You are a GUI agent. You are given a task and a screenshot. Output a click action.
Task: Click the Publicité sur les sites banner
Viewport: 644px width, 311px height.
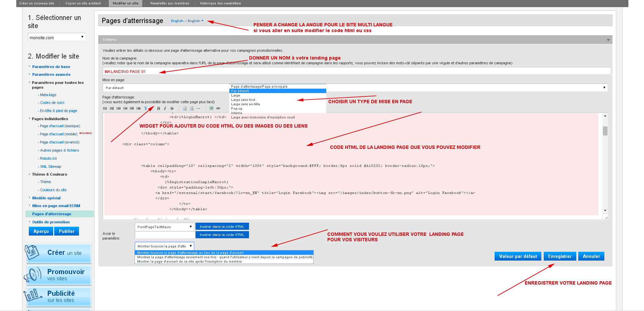coord(58,296)
